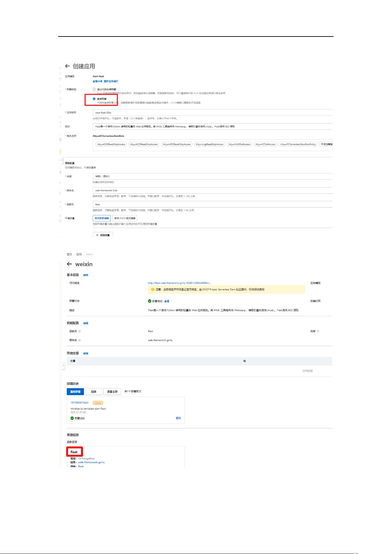Click the 重新选择模版 link

click(111, 81)
